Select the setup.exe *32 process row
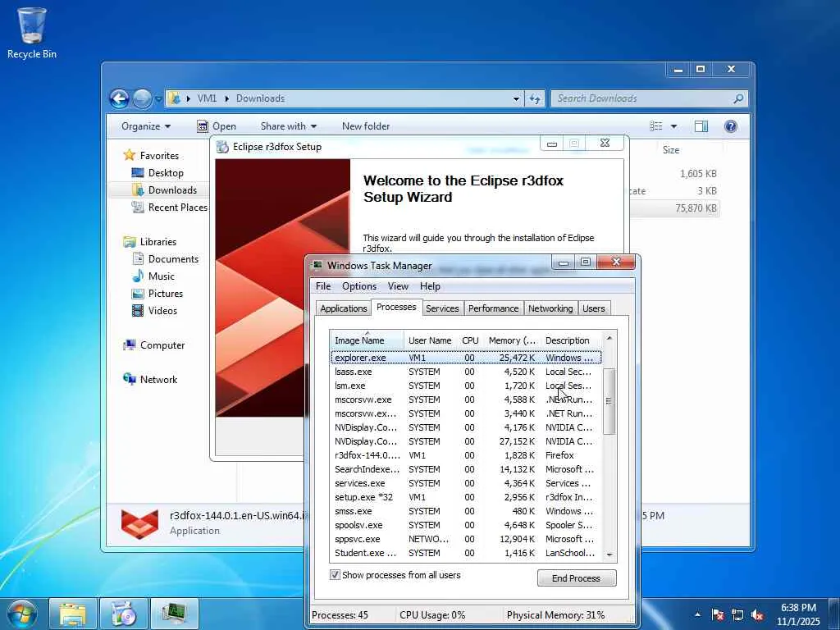Screen dimensions: 840x630 click(466, 497)
